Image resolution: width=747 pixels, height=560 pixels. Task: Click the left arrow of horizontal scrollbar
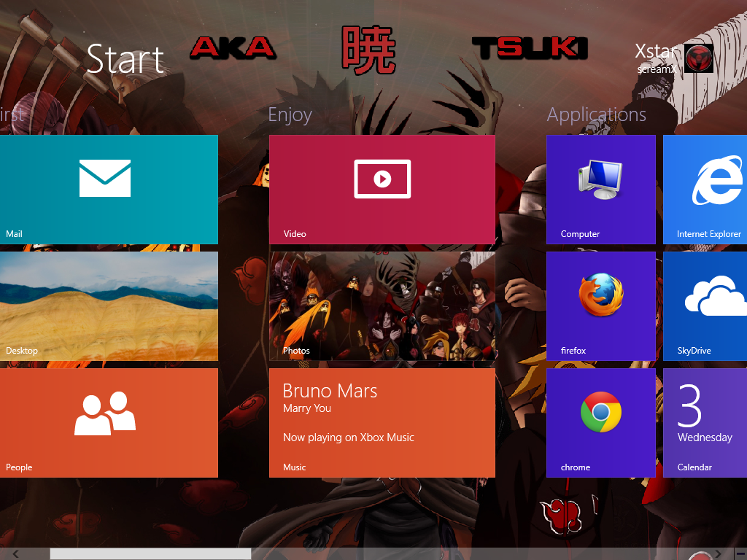[x=15, y=554]
